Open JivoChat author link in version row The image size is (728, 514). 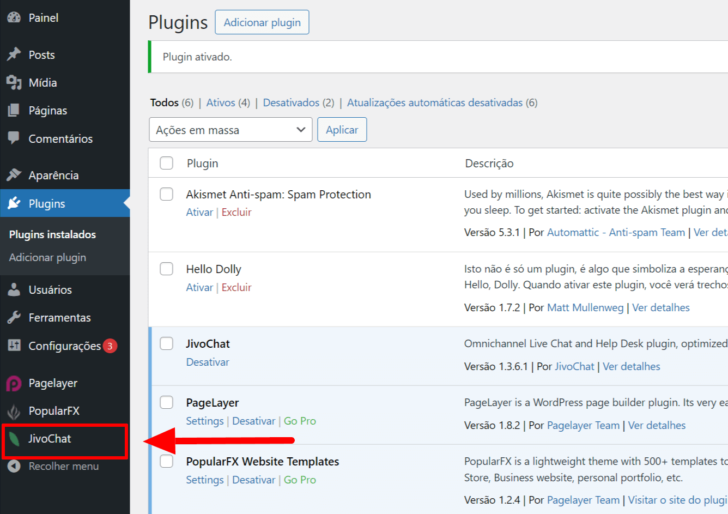click(x=574, y=366)
